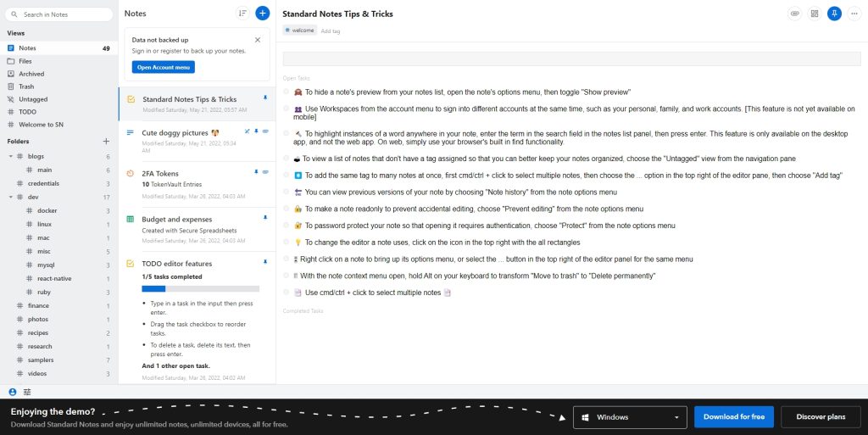The height and width of the screenshot is (435, 868).
Task: Click the Download for free button
Action: click(734, 416)
